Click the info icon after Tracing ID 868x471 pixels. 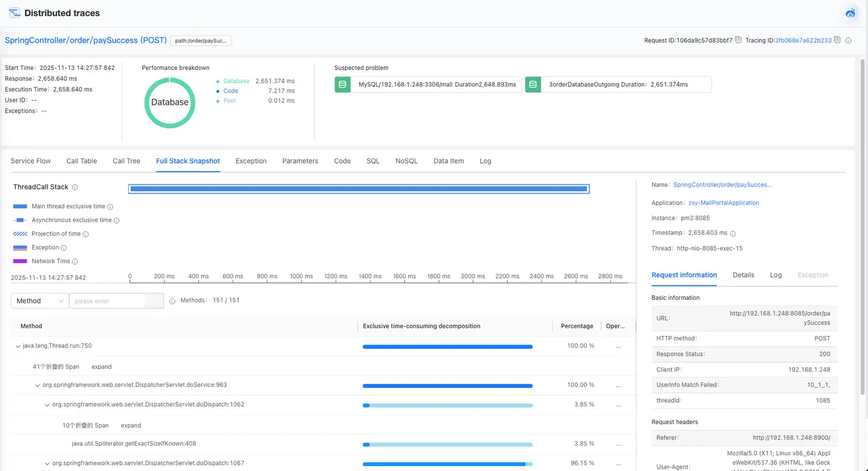848,41
